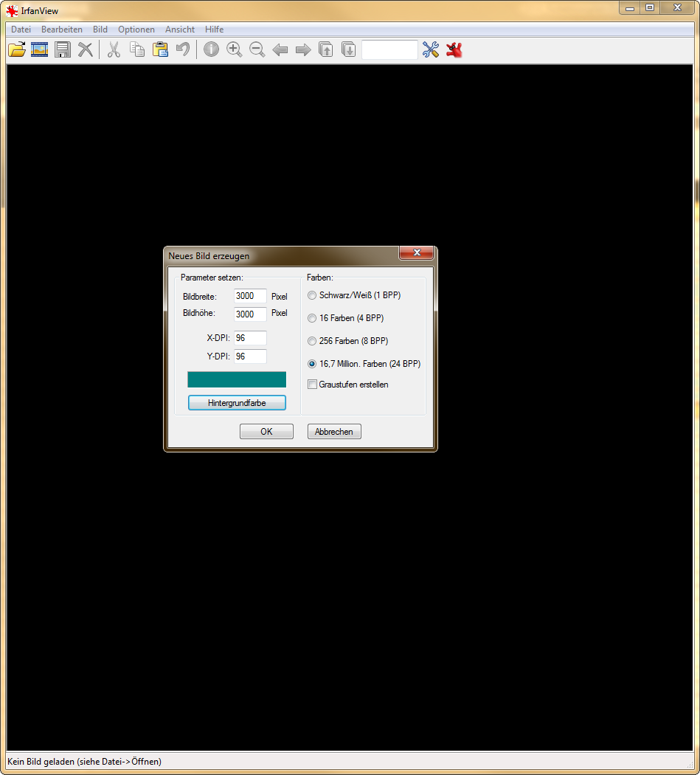Screen dimensions: 700x775
Task: Click the X-DPI input field
Action: click(250, 338)
